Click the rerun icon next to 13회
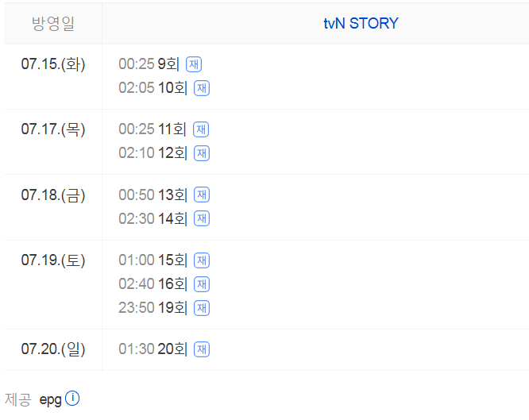Viewport: 529px width, 420px height. (x=202, y=195)
